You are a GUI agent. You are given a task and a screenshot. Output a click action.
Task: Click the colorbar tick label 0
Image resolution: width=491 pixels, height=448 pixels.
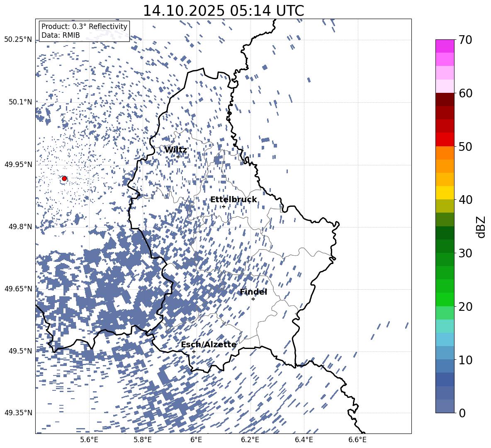tap(462, 413)
